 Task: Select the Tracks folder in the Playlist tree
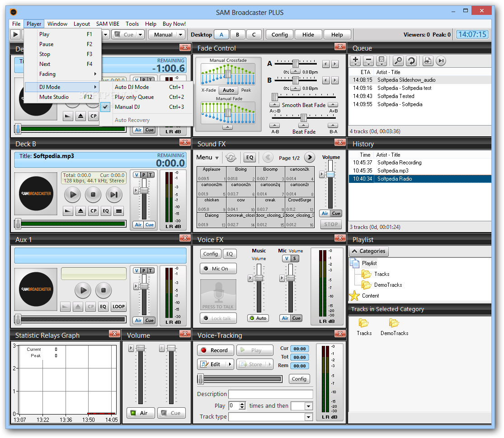click(x=382, y=274)
